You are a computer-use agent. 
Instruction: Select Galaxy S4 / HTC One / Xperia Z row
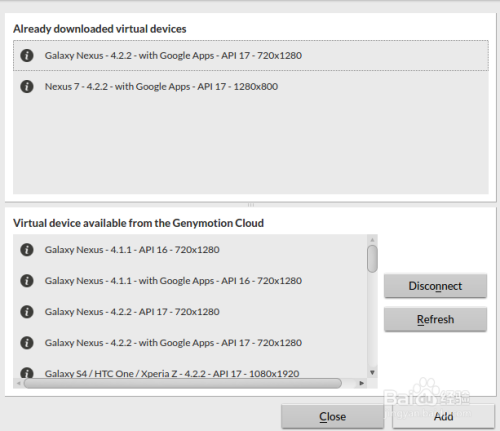pyautogui.click(x=190, y=368)
